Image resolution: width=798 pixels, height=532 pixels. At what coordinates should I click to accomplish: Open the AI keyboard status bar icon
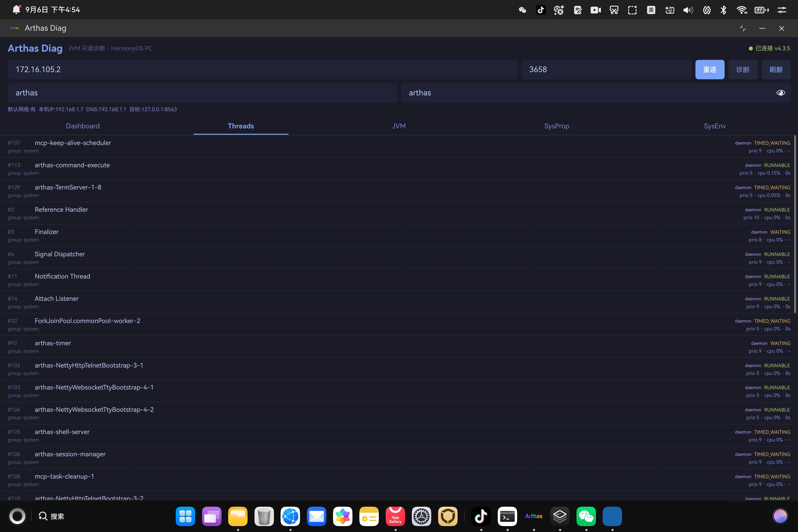click(x=670, y=10)
